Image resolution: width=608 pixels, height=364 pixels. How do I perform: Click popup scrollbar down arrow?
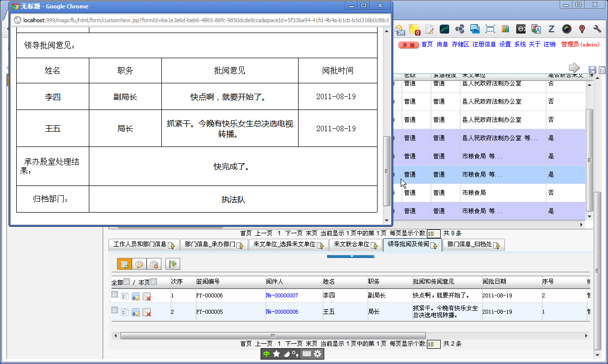[387, 220]
